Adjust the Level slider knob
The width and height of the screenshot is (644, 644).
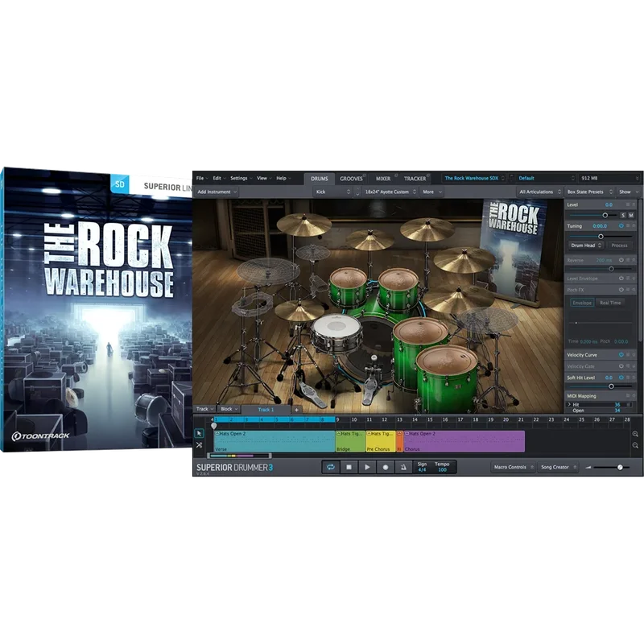pos(605,215)
